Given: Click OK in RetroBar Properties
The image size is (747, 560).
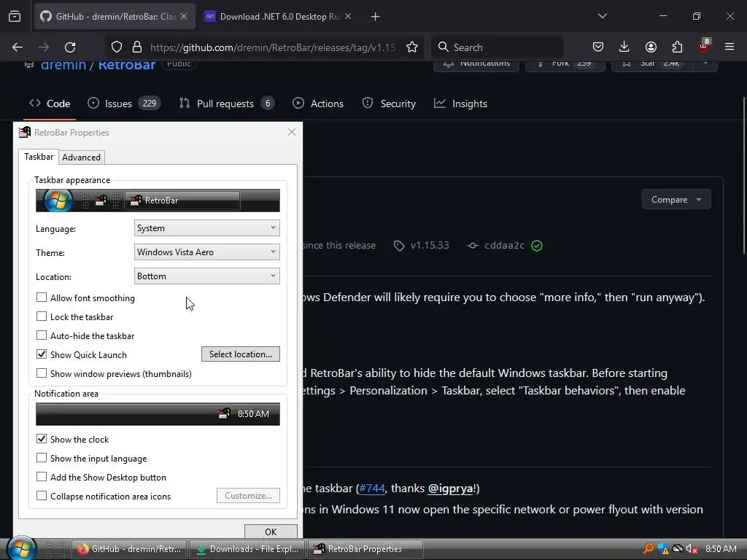Looking at the screenshot, I should coord(271,532).
